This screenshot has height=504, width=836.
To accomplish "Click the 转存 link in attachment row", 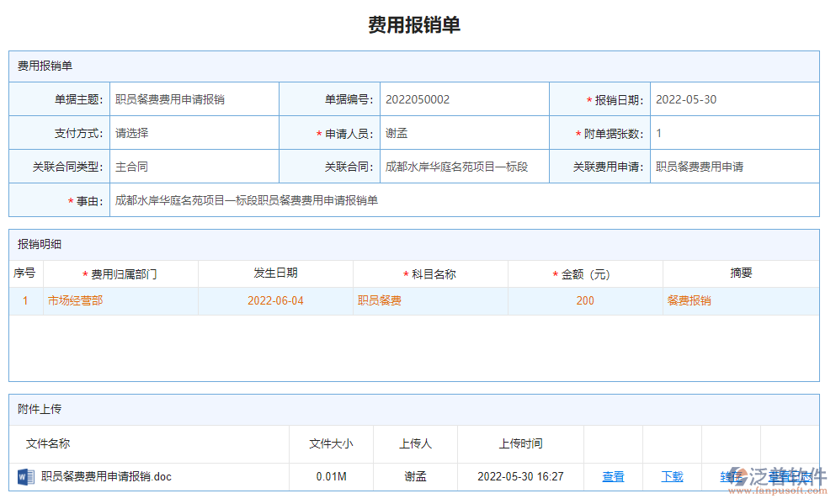I will click(729, 476).
